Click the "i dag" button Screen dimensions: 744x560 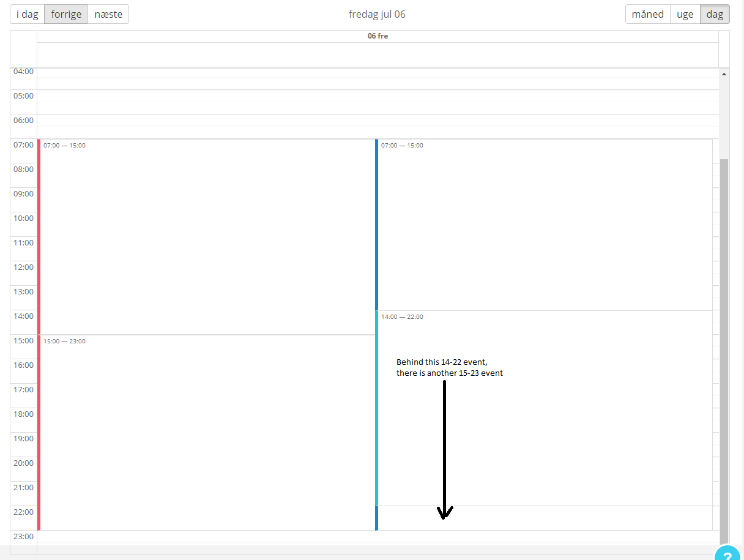click(26, 13)
